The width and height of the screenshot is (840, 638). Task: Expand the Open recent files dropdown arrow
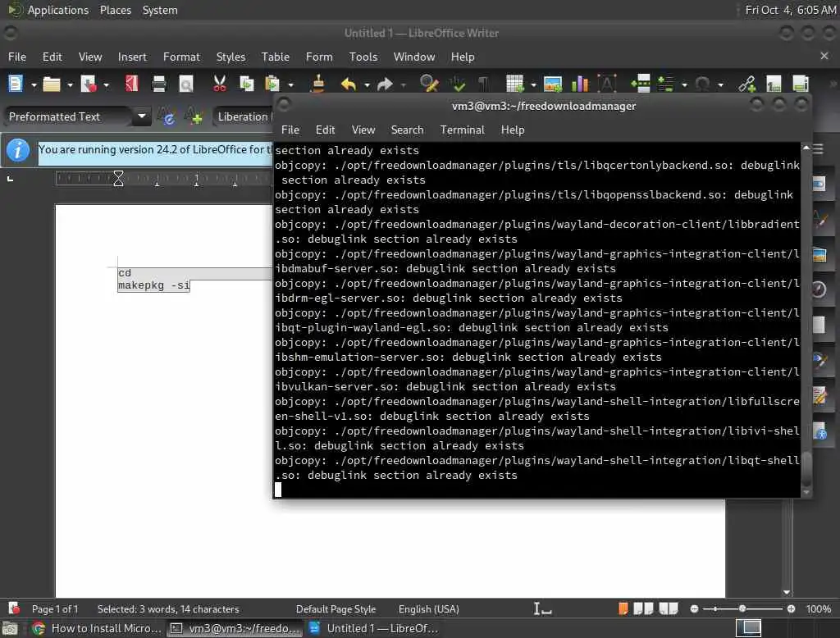pyautogui.click(x=70, y=84)
